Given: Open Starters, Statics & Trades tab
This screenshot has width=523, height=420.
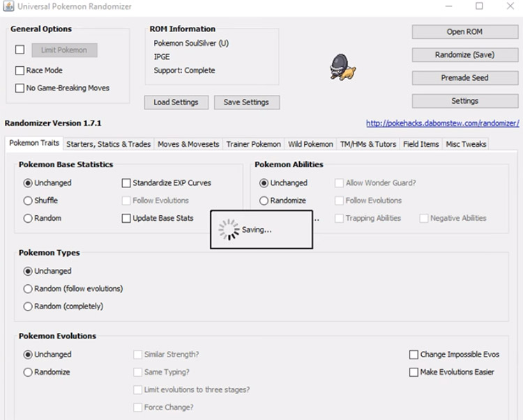Looking at the screenshot, I should tap(108, 144).
